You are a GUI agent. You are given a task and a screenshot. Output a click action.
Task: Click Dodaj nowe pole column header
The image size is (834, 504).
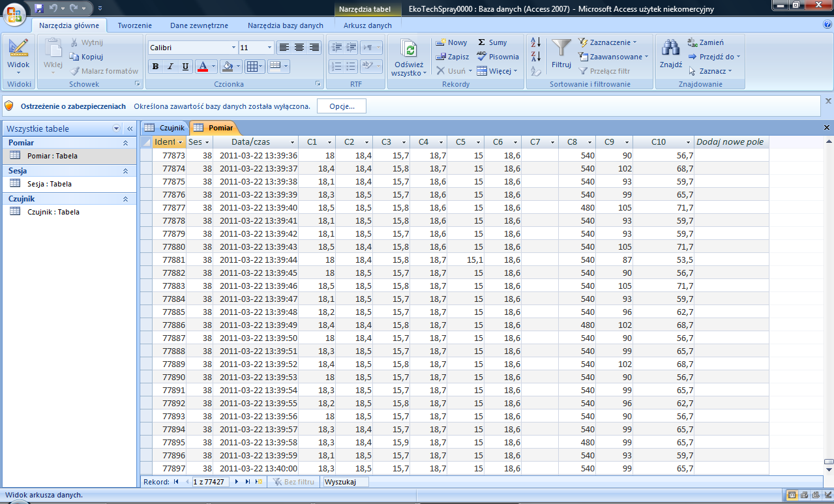(x=732, y=142)
